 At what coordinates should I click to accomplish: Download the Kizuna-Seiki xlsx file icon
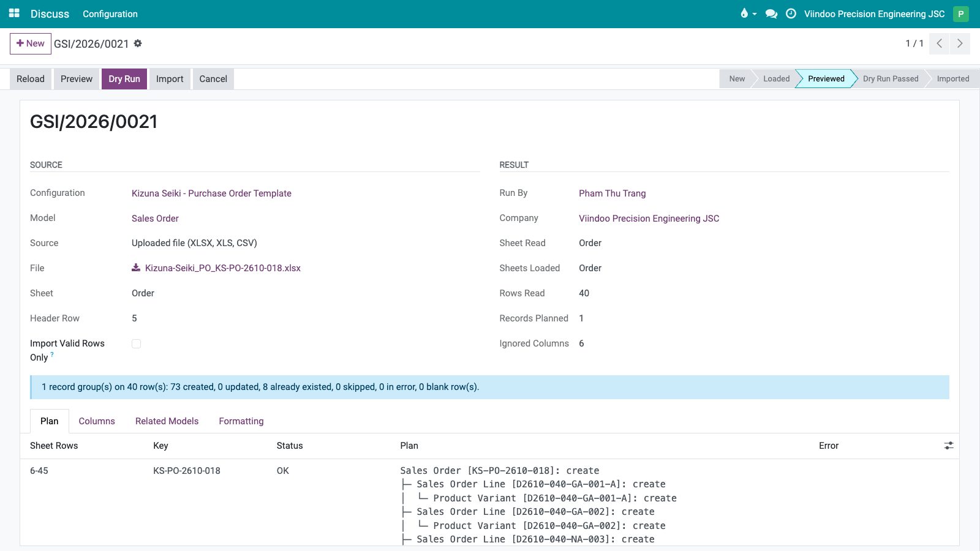[136, 268]
